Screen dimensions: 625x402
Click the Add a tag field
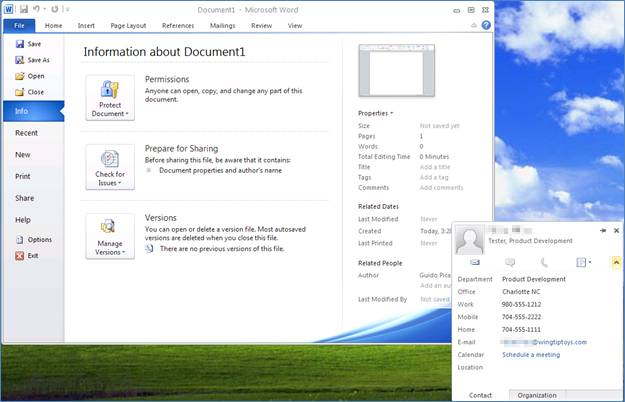click(434, 177)
